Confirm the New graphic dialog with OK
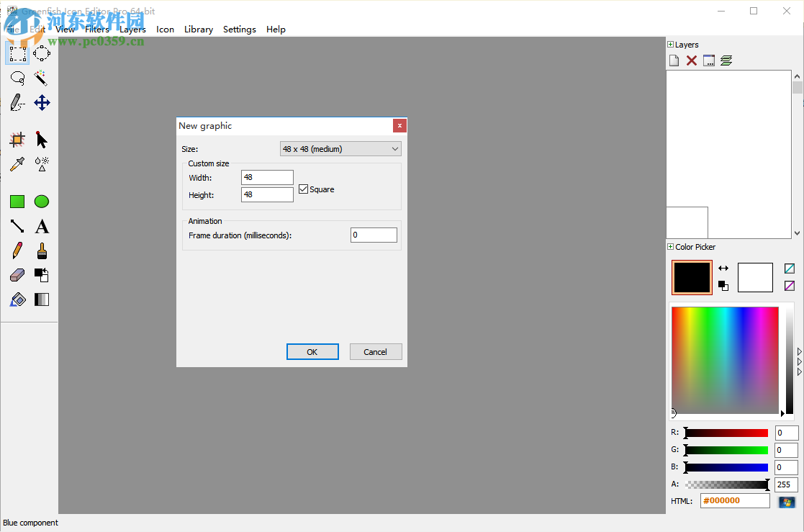 tap(312, 351)
